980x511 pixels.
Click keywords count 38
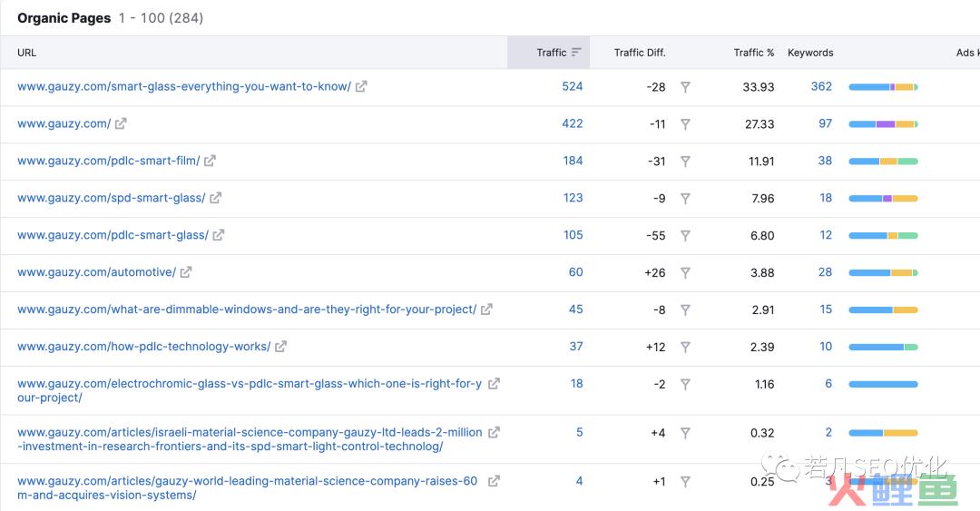[x=825, y=161]
